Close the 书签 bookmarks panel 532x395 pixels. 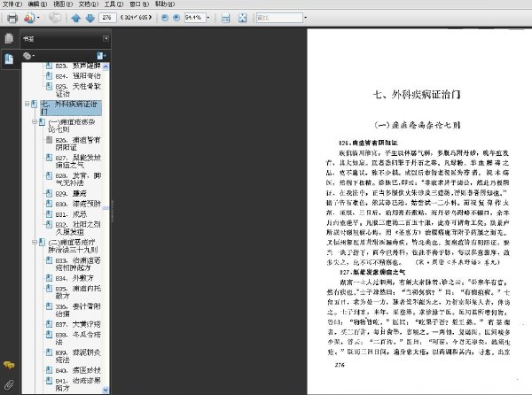point(106,39)
